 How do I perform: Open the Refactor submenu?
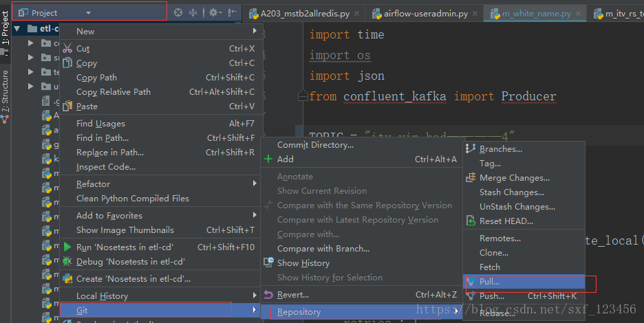coord(161,183)
